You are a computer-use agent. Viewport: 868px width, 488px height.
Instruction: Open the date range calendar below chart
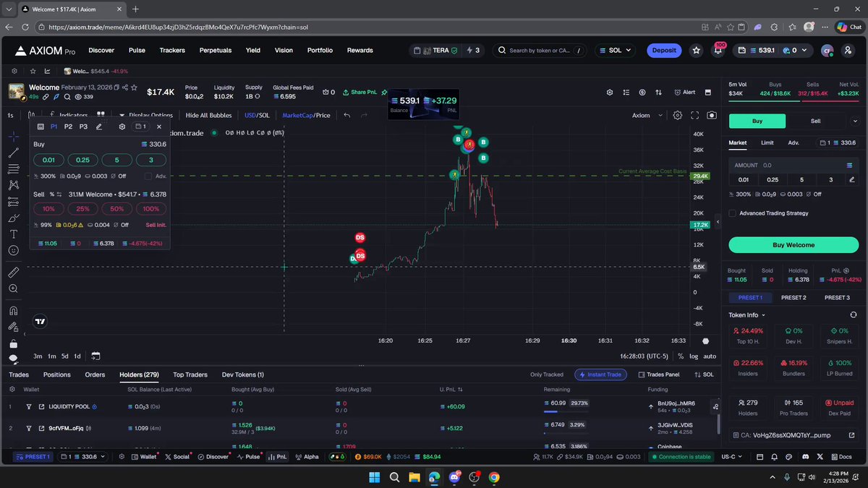95,356
